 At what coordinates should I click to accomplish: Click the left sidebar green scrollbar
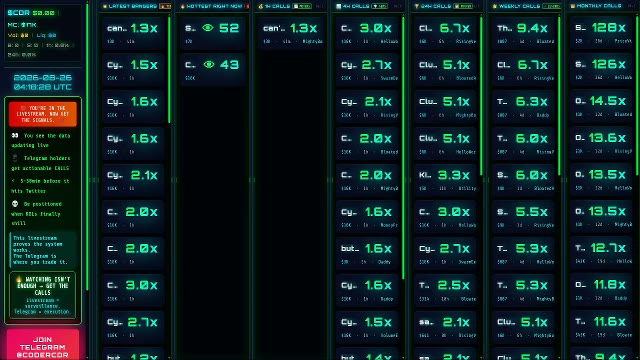pos(87,147)
